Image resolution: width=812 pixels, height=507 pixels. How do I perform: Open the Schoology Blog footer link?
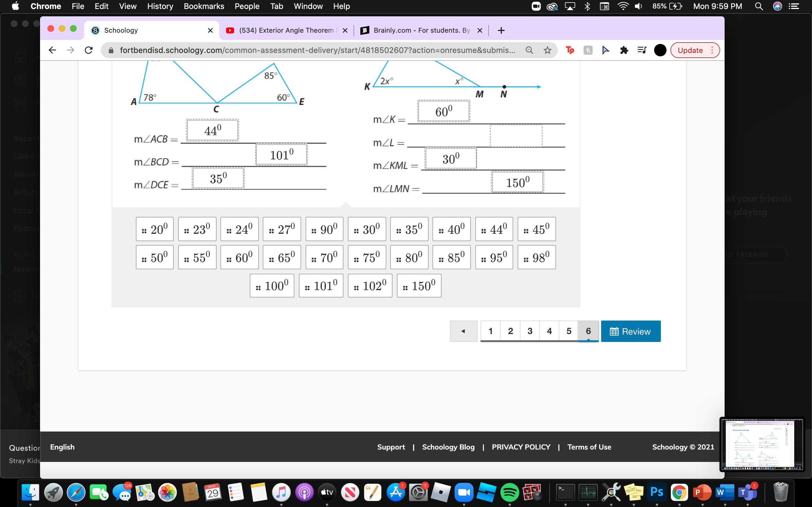tap(448, 447)
